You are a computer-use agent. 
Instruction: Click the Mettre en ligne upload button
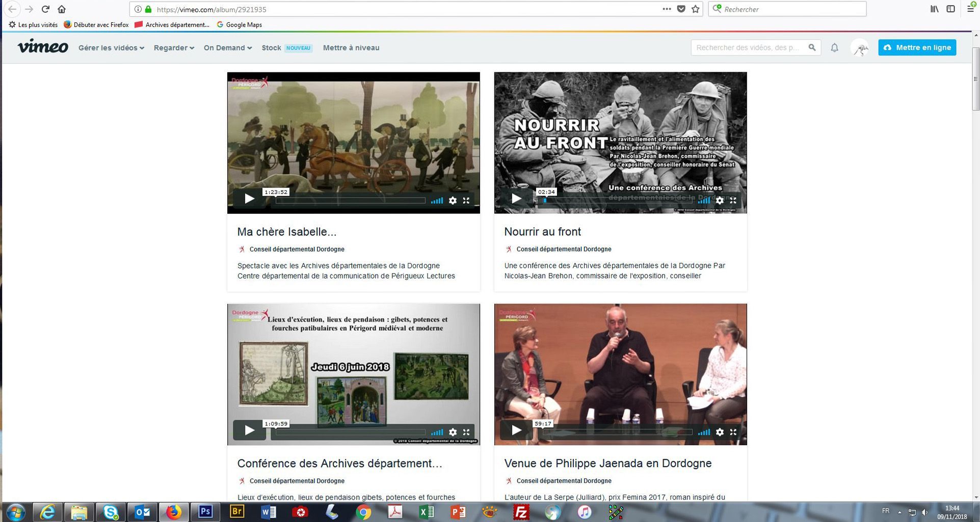pos(917,47)
